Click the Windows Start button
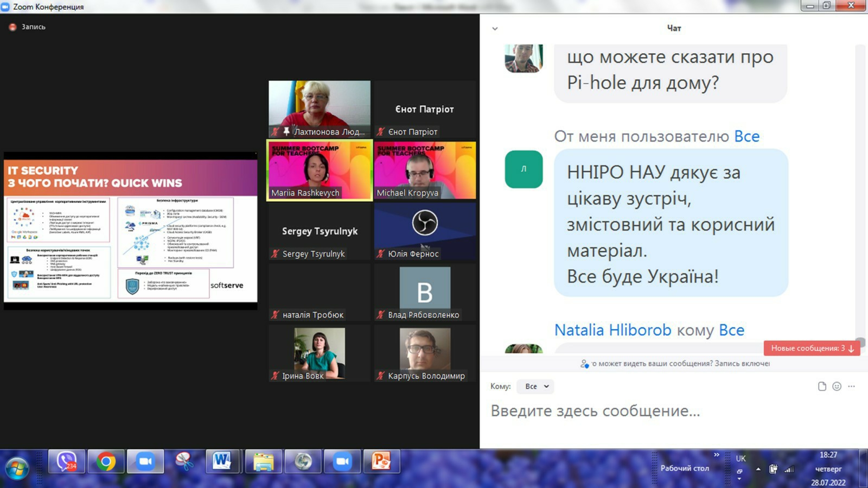Viewport: 868px width, 488px height. pos(17,467)
